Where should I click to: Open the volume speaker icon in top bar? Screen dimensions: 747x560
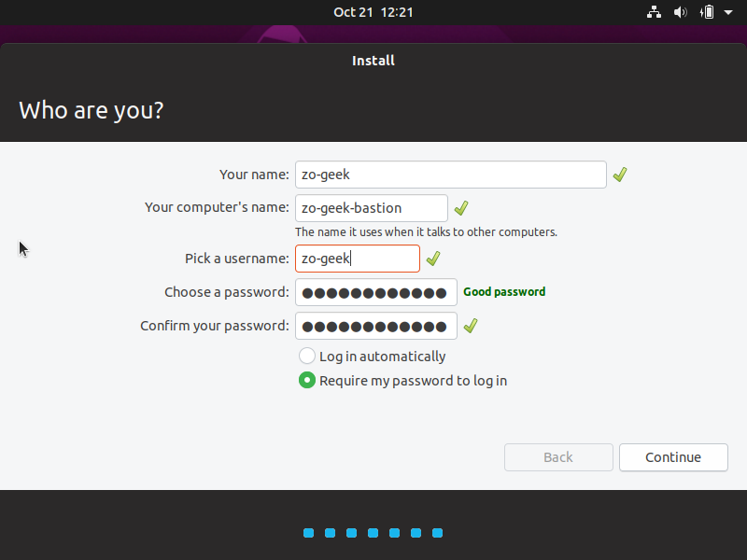click(x=680, y=12)
